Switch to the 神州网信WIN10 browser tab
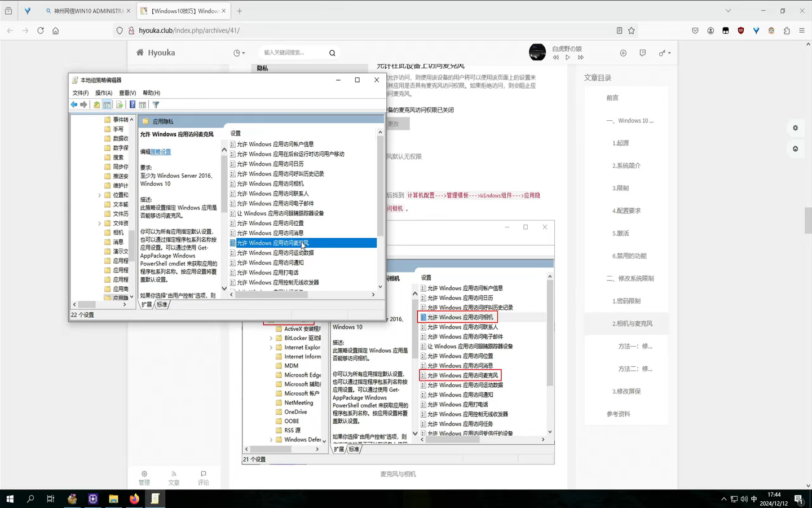 tap(88, 11)
